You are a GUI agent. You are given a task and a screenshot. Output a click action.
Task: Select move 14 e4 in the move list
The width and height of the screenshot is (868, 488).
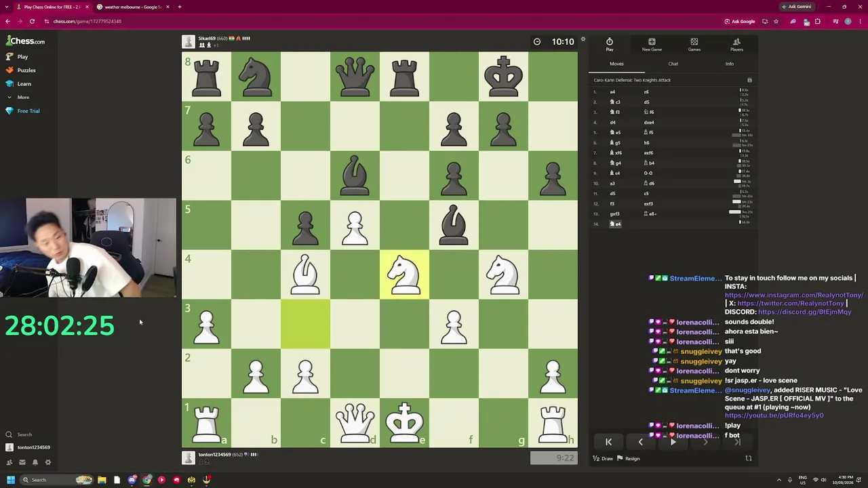coord(616,224)
